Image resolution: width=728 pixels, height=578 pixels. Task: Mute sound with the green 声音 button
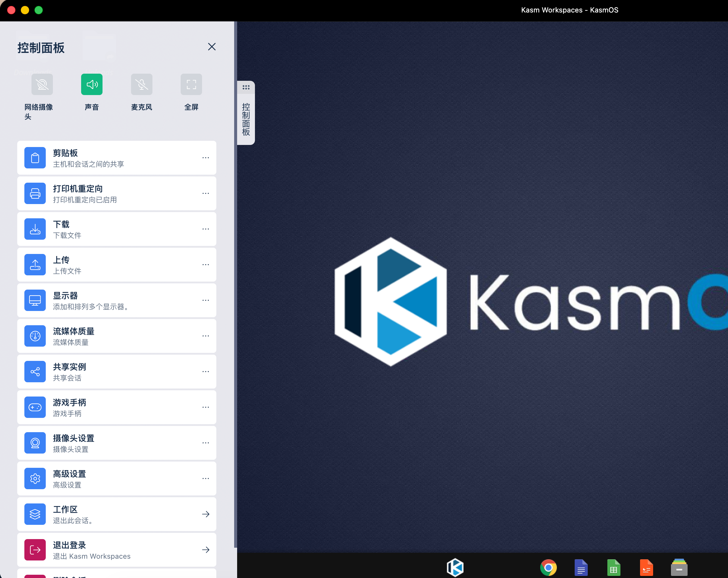pyautogui.click(x=92, y=84)
